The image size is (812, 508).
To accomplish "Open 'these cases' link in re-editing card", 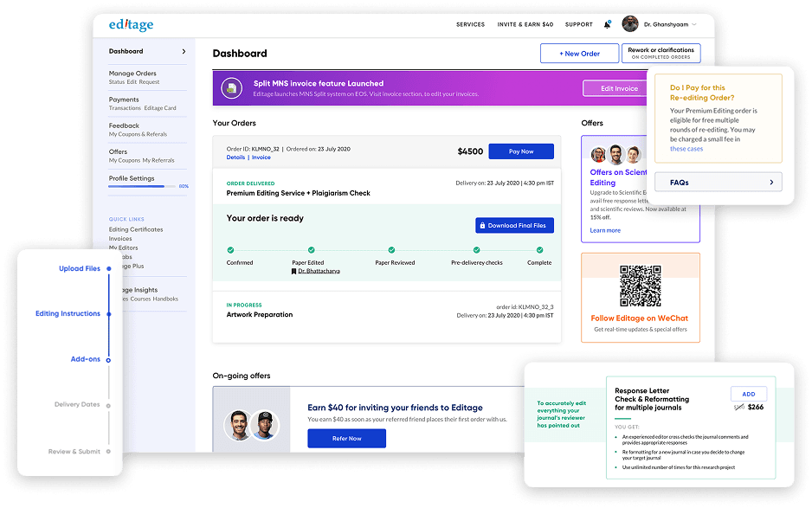I will click(x=686, y=149).
